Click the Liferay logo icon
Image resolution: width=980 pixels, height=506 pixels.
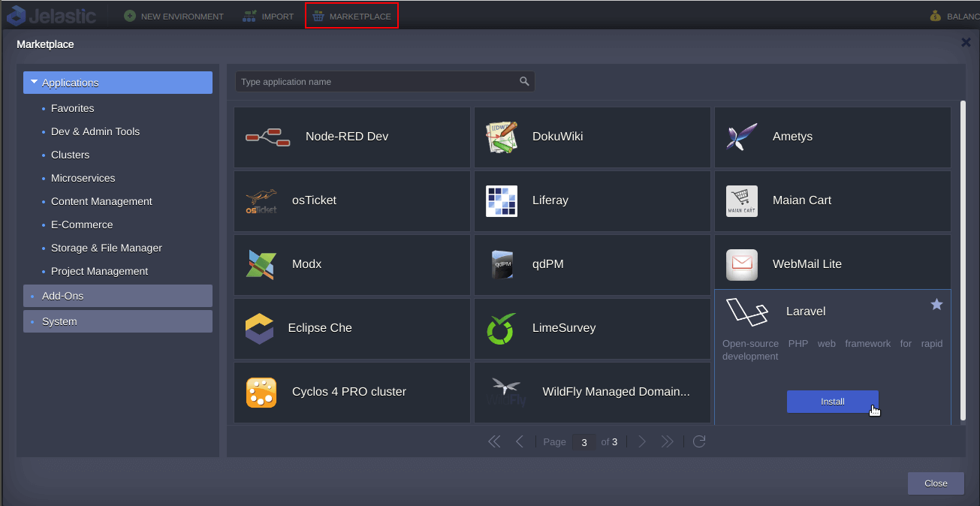click(502, 200)
